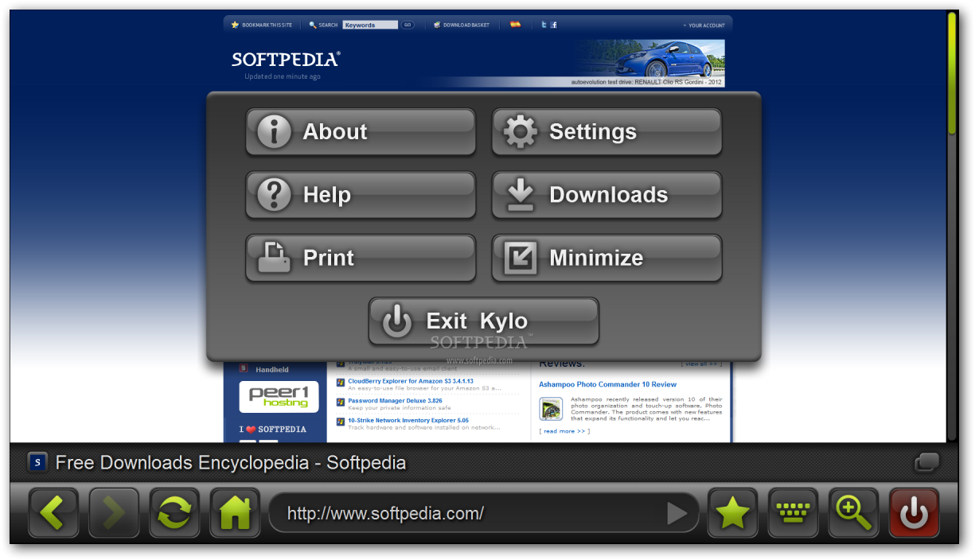This screenshot has width=975, height=560.
Task: Go back with the left arrow icon
Action: [53, 513]
